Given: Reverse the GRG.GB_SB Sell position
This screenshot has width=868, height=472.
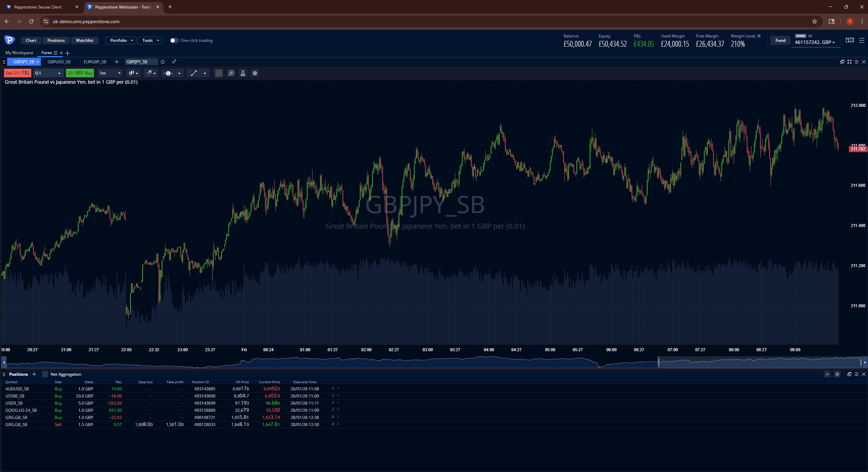Looking at the screenshot, I should [x=333, y=424].
